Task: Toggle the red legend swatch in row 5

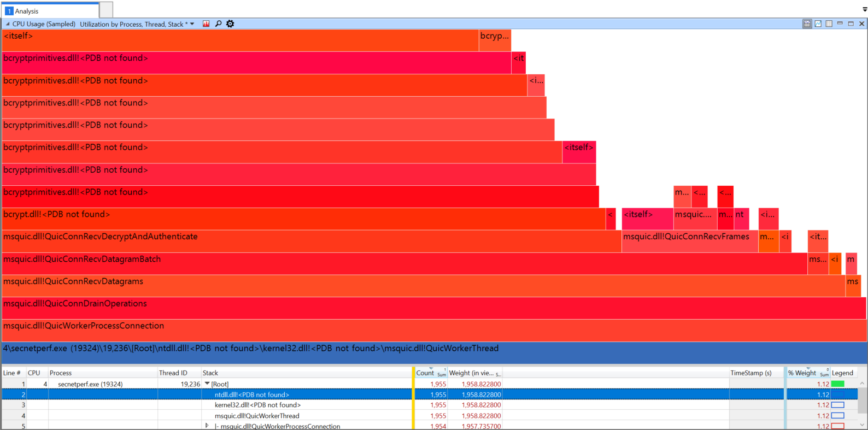Action: (x=837, y=426)
